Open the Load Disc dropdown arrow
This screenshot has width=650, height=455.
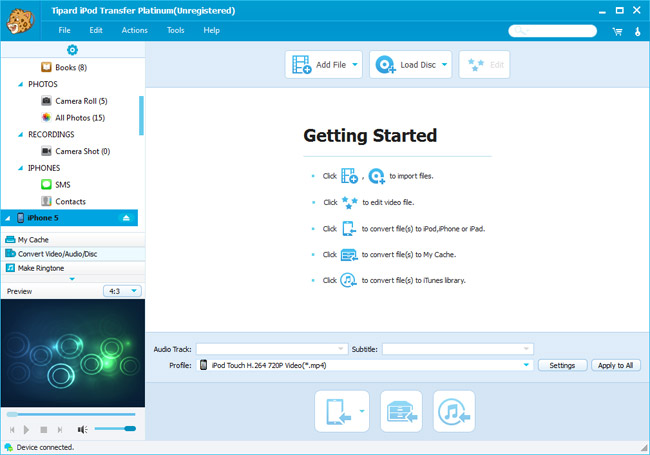pyautogui.click(x=445, y=65)
